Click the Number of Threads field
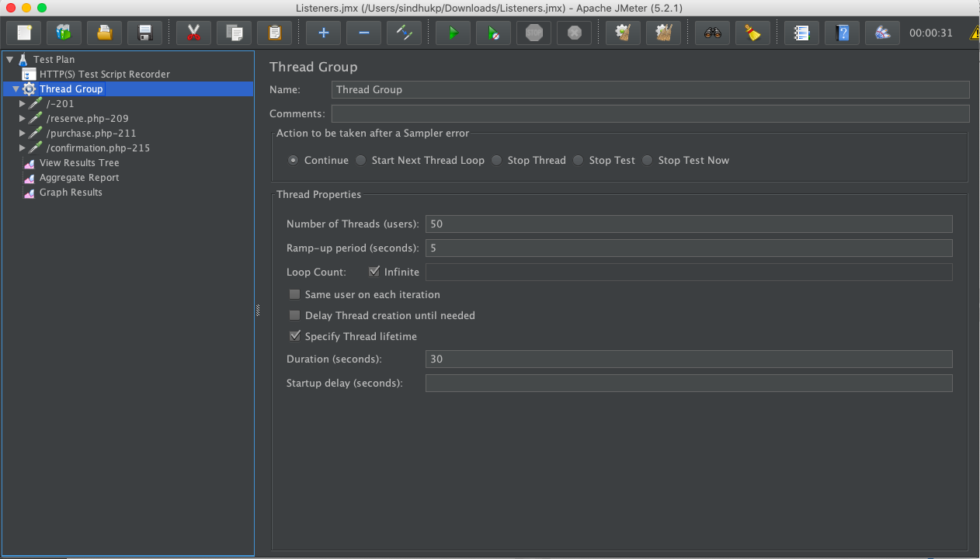The image size is (980, 559). click(689, 224)
